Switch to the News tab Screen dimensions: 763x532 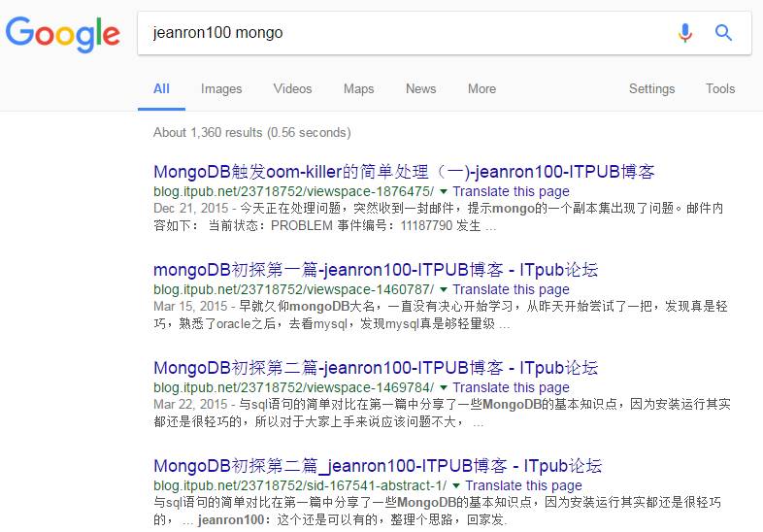[421, 89]
